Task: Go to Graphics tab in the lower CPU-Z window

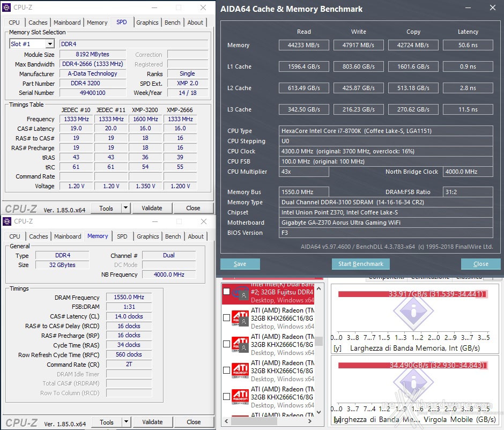Action: point(147,236)
